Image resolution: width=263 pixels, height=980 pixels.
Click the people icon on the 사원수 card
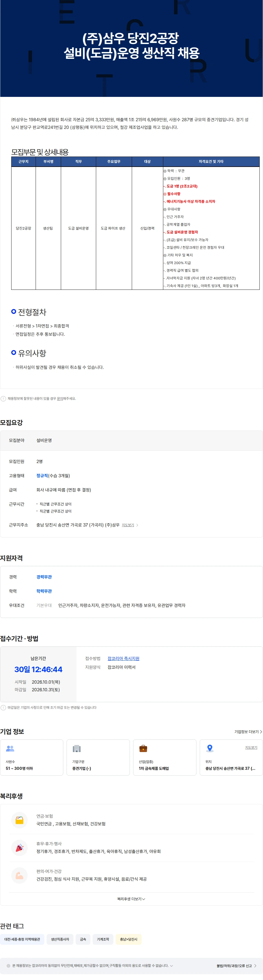[10, 748]
